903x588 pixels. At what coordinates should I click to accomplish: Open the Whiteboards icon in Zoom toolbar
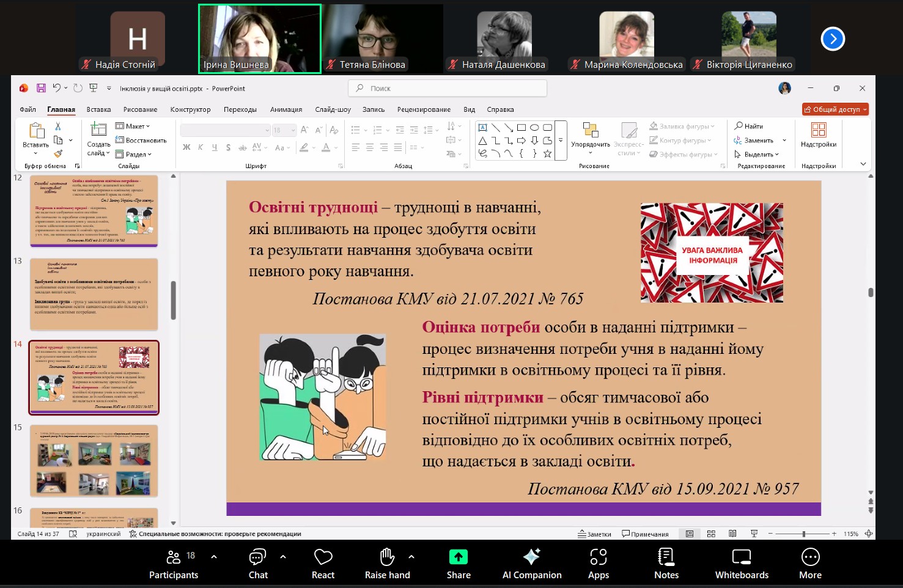pos(741,562)
